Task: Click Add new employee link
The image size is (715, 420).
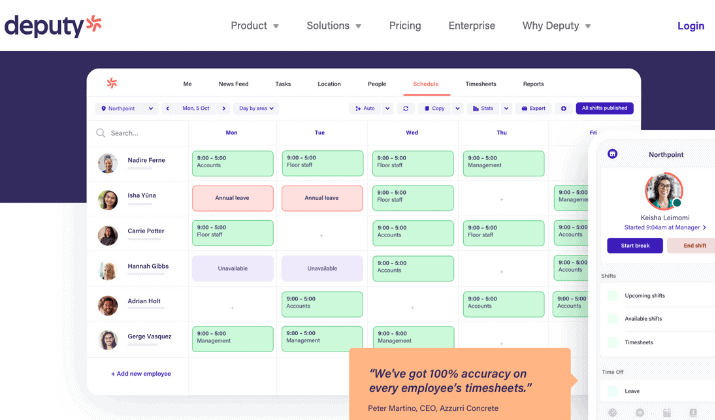Action: [x=141, y=373]
